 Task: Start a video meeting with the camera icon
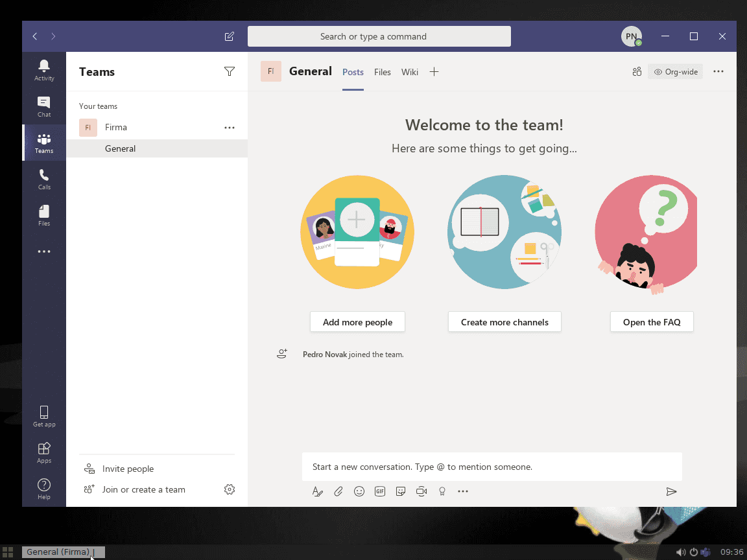[x=421, y=491]
